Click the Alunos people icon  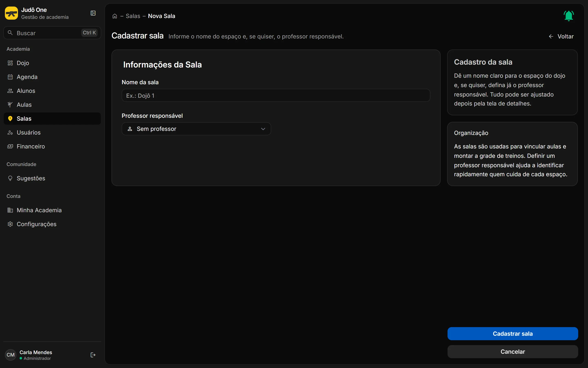click(x=10, y=91)
